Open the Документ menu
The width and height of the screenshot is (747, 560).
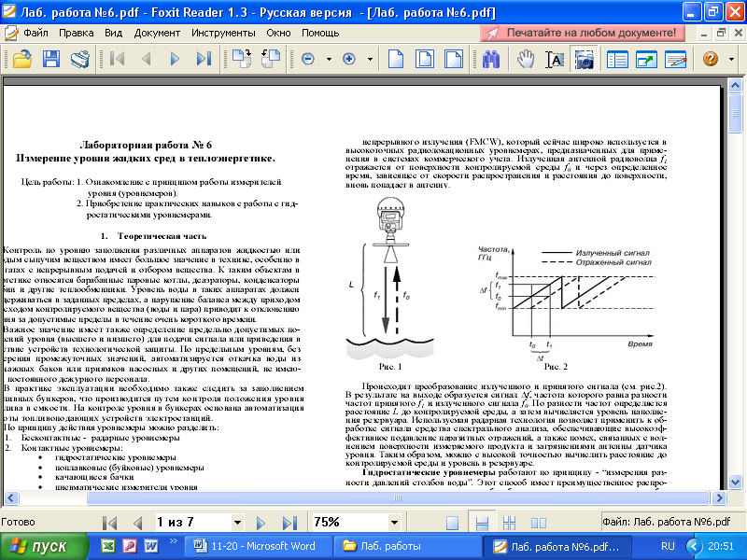click(157, 33)
